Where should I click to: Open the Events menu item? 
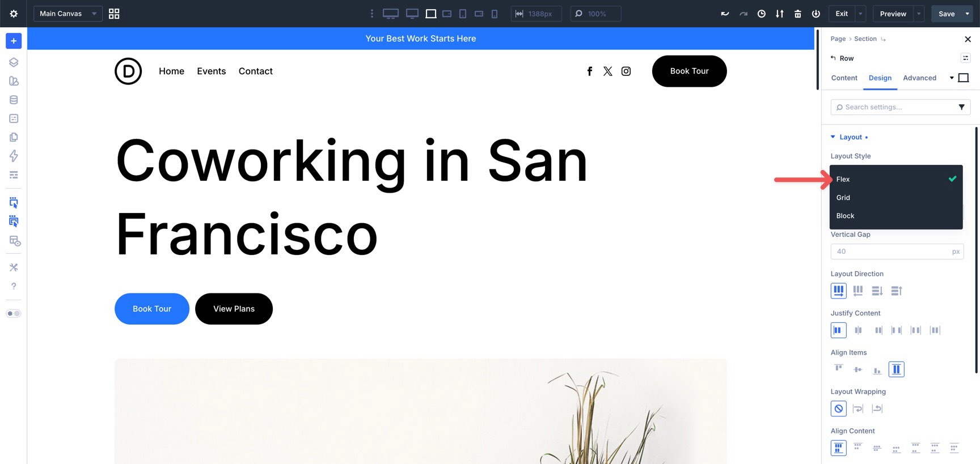pos(212,71)
